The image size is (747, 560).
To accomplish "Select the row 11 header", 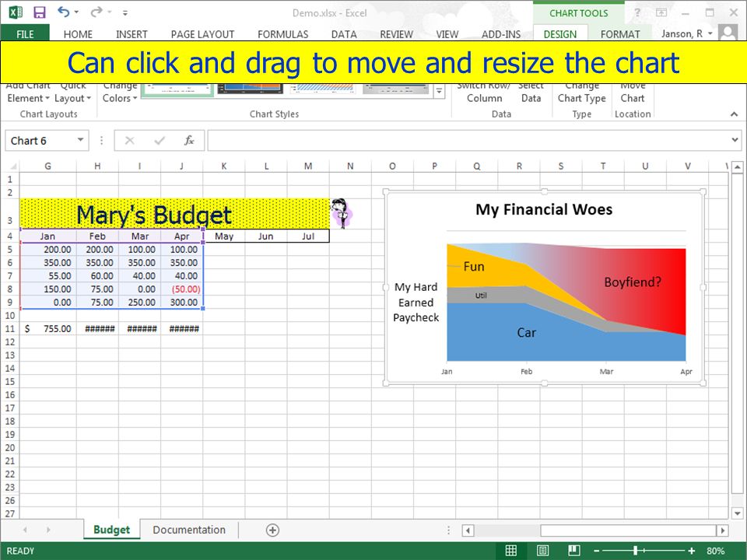I will click(9, 328).
